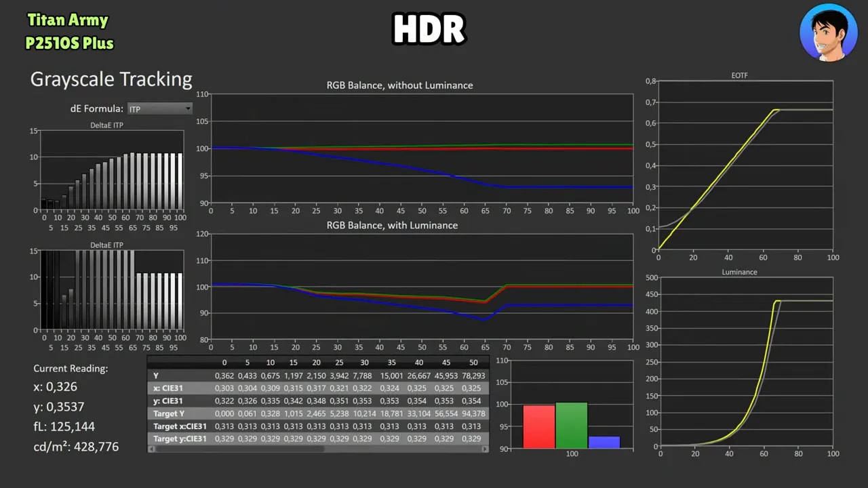Click the EOTF chart

click(745, 165)
